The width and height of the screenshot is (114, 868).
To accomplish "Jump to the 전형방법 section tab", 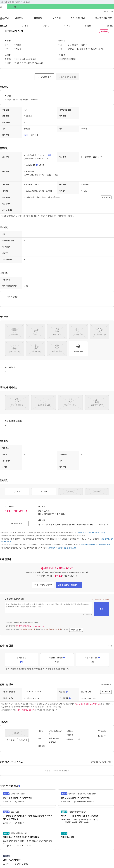I will (88, 26).
